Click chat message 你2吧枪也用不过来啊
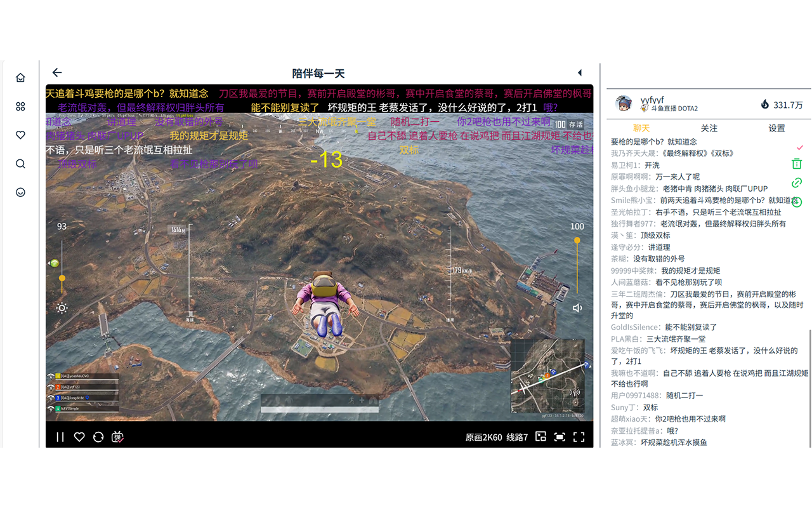 pos(690,419)
